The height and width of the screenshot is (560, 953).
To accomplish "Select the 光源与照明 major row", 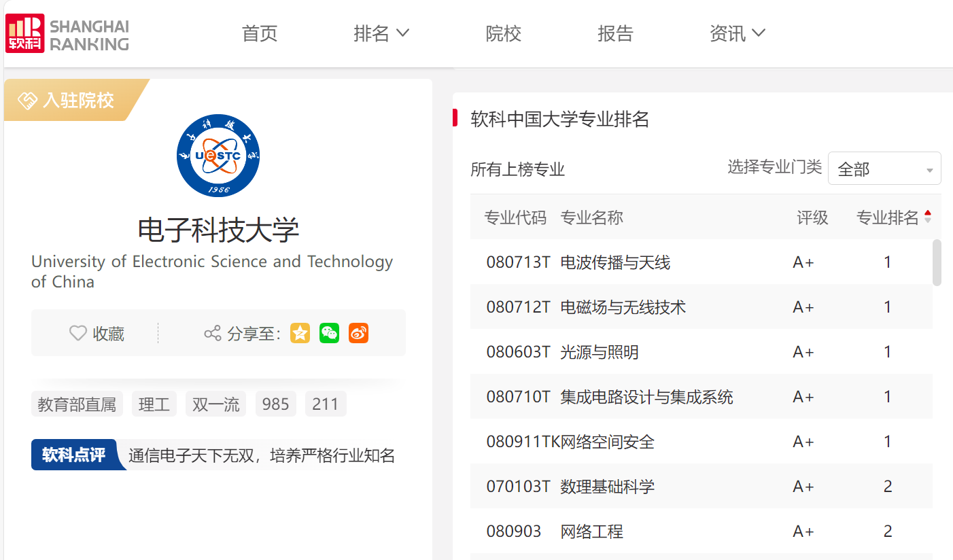I will [x=701, y=351].
